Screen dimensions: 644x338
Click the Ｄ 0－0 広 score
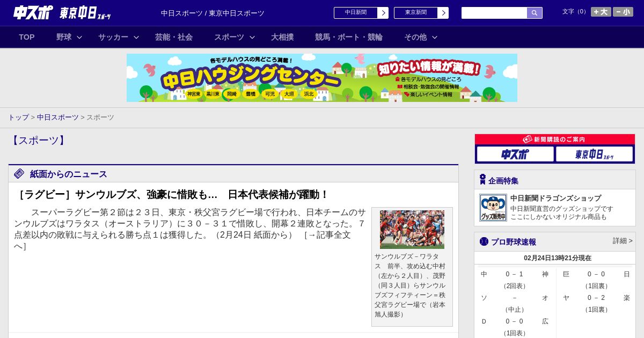515,321
